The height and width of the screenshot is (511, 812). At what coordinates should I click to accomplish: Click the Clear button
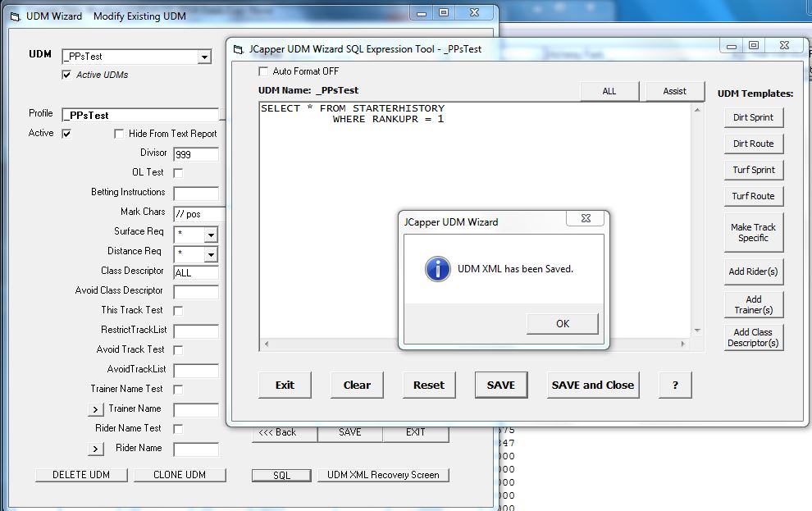point(357,386)
